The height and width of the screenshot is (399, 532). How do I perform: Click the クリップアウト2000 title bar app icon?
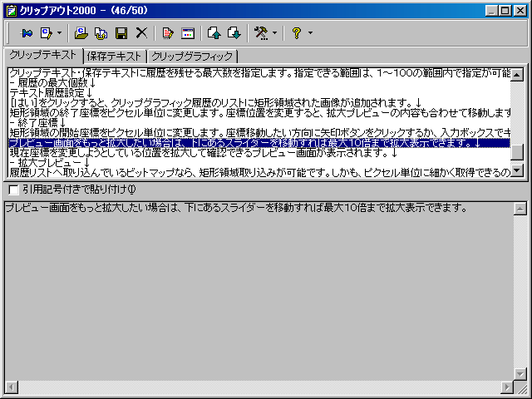coord(11,11)
